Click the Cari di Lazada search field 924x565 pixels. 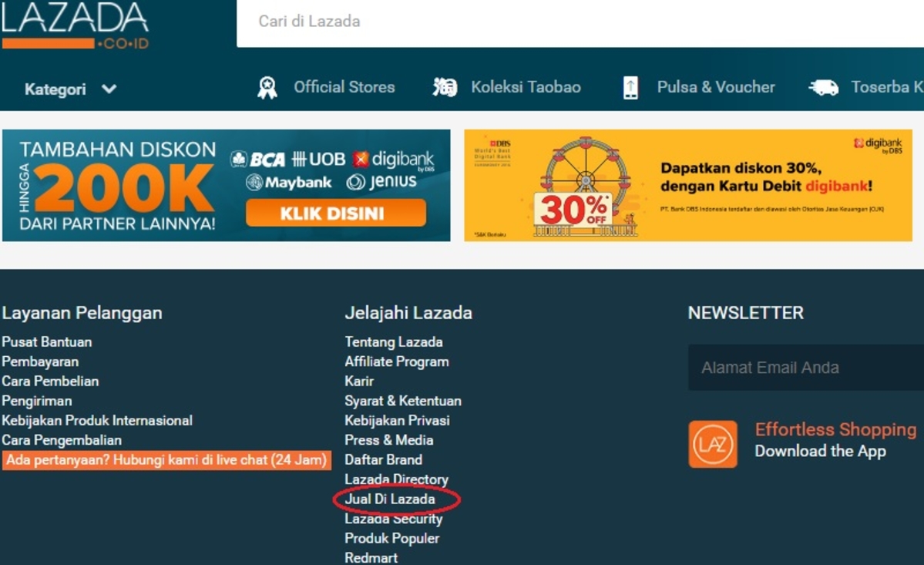[x=578, y=22]
